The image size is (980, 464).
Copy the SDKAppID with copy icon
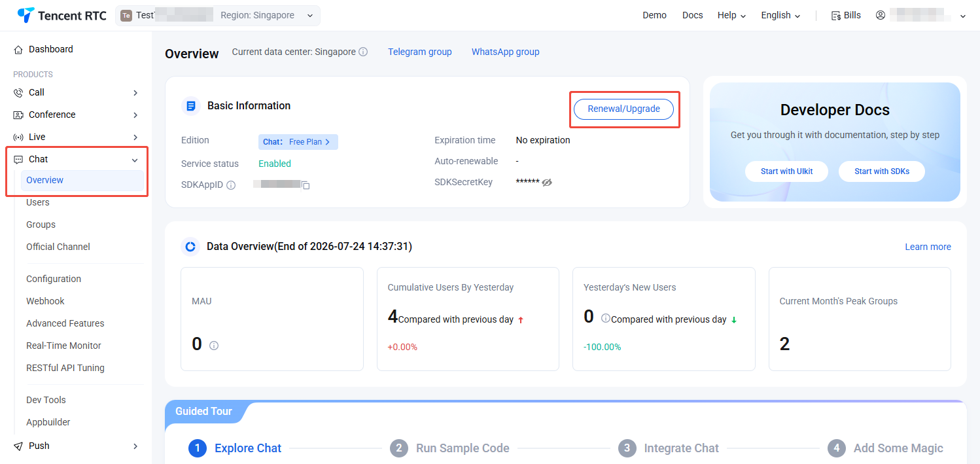pos(306,185)
